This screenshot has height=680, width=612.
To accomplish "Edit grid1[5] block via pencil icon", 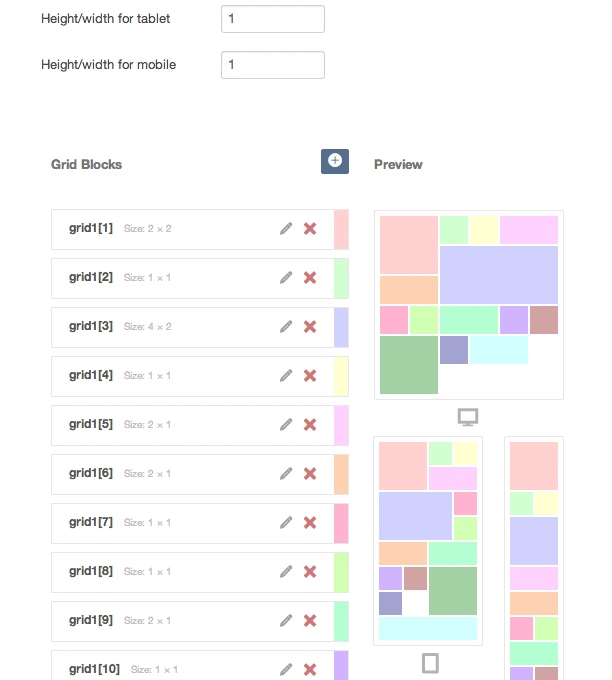I will click(286, 425).
